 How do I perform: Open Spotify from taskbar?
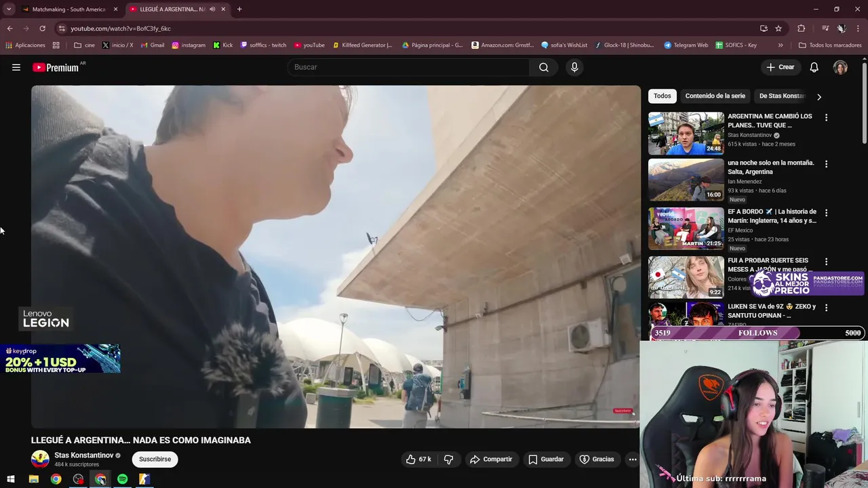point(122,479)
